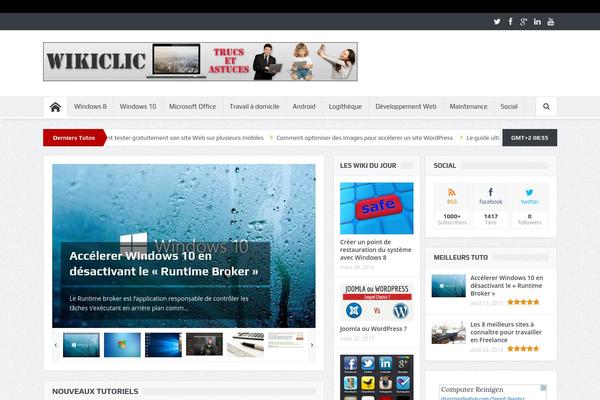Click the Freelance article thumbnail in Meilleurs Tuto
Image resolution: width=600 pixels, height=400 pixels.
[448, 332]
